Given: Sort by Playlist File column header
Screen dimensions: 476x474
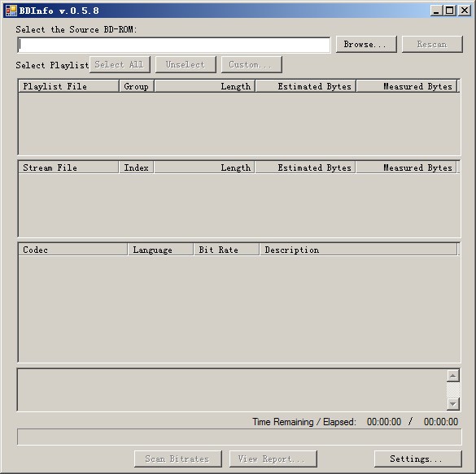Looking at the screenshot, I should pyautogui.click(x=68, y=86).
